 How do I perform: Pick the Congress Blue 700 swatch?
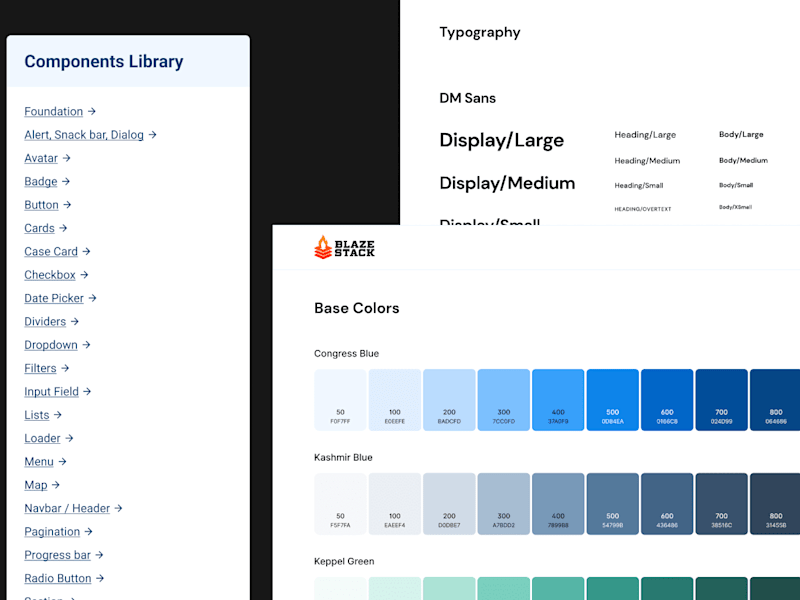click(x=721, y=400)
